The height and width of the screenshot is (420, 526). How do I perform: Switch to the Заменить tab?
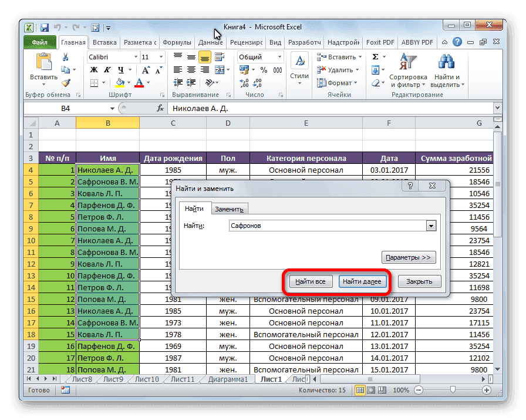click(230, 208)
